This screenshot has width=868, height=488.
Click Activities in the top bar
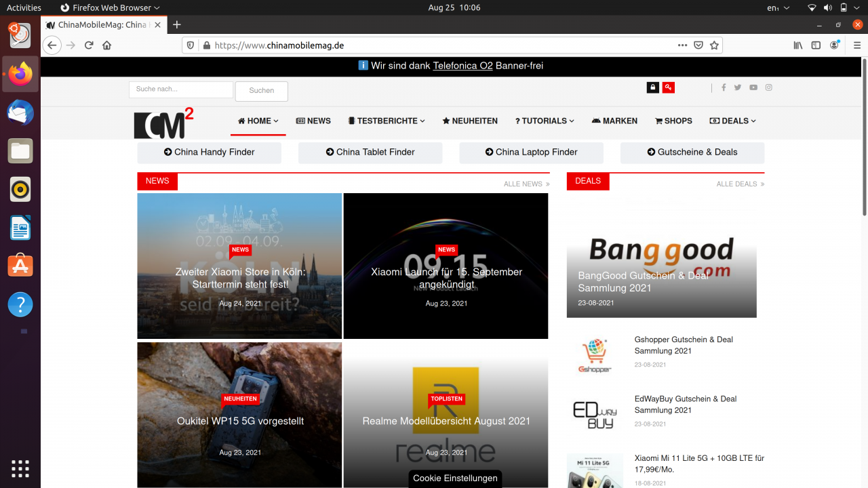pos(24,7)
